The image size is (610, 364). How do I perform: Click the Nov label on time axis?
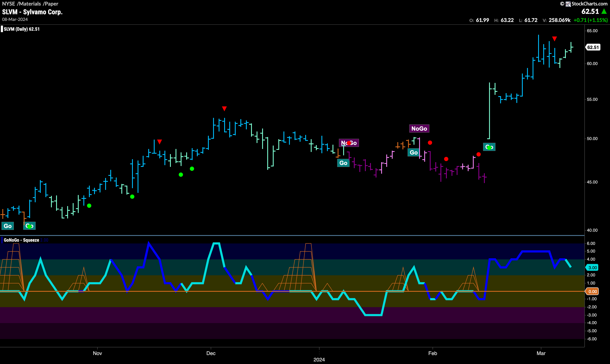pos(97,353)
